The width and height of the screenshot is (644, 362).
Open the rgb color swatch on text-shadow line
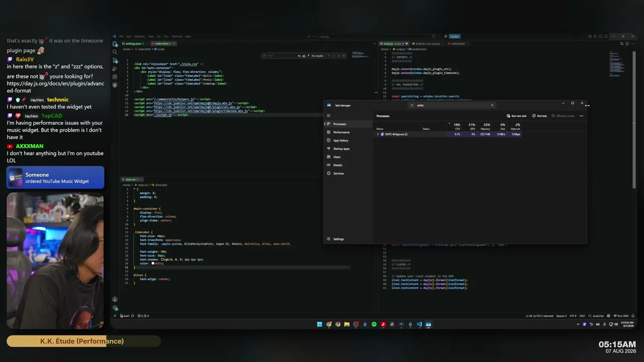point(163,259)
